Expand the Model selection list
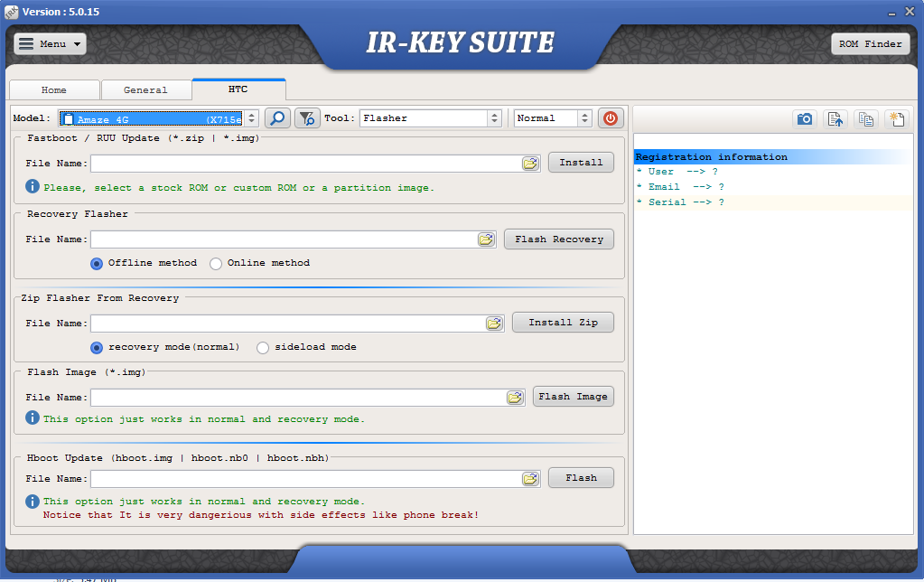 point(250,117)
